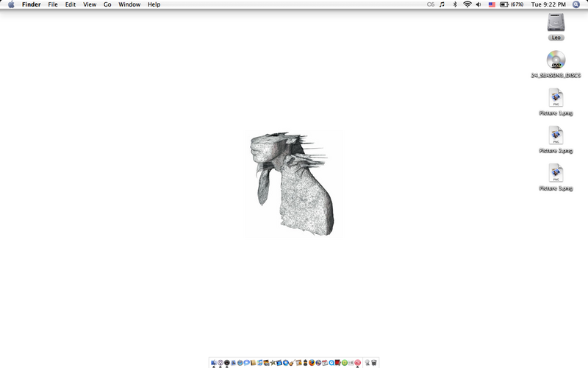Viewport: 588px width, 368px height.
Task: Open the Trash in the Dock
Action: [x=374, y=363]
